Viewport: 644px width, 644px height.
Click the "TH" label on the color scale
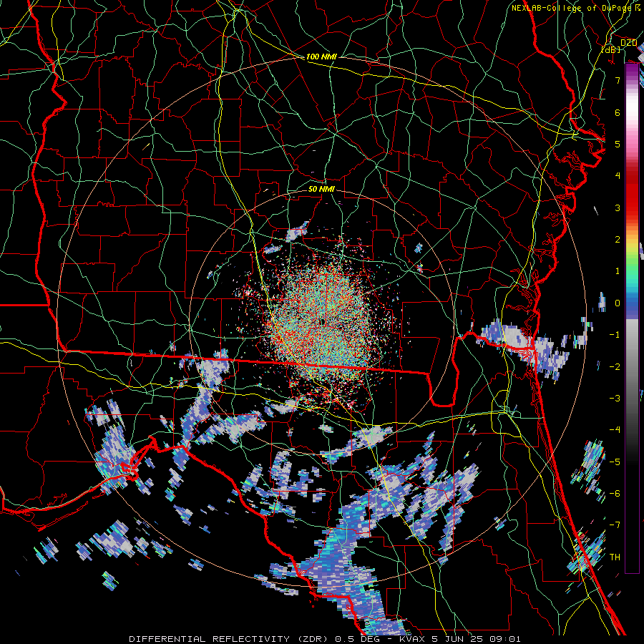coord(615,557)
